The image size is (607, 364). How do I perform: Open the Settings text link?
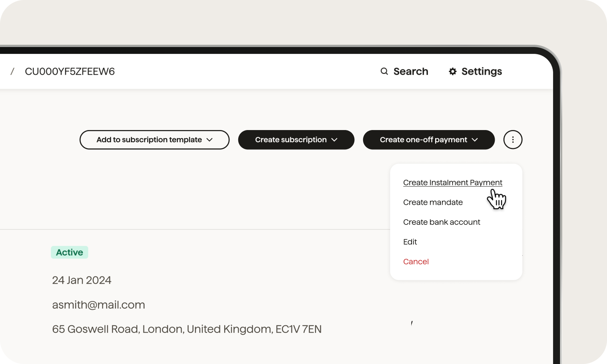point(481,71)
